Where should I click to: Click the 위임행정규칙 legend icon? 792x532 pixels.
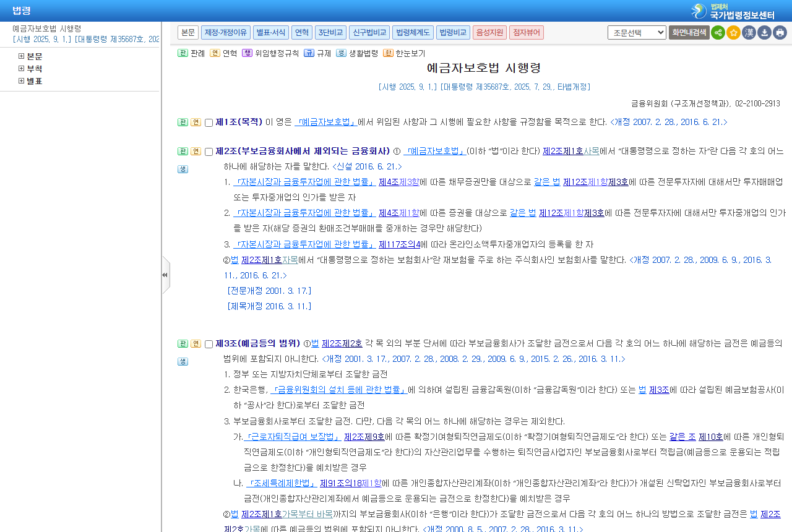pyautogui.click(x=247, y=53)
